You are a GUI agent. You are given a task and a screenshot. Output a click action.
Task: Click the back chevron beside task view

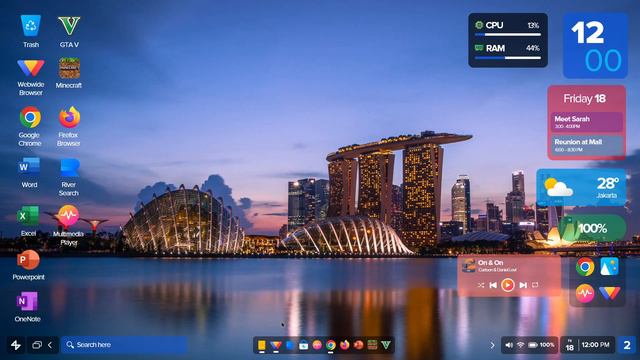[50, 345]
